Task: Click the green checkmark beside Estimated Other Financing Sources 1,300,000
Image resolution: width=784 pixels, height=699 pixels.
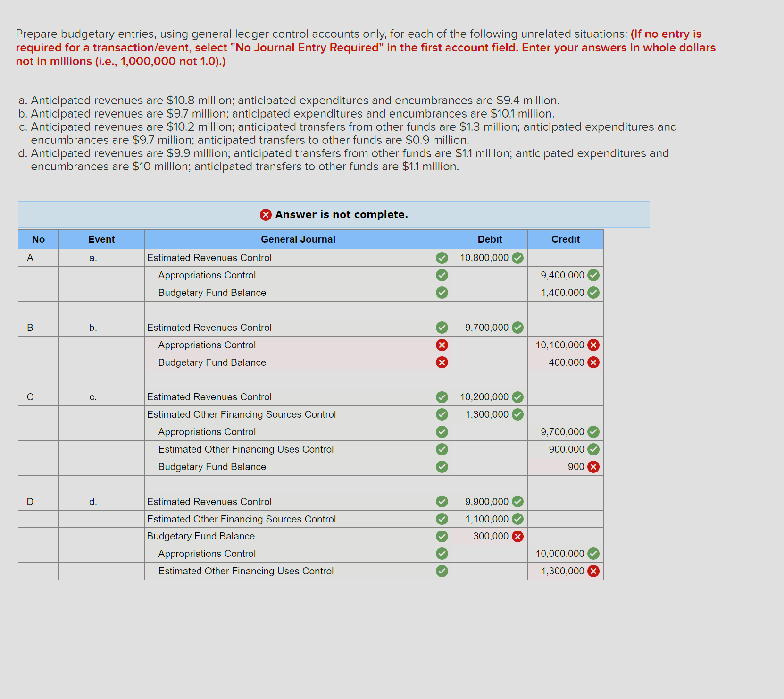Action: 518,414
